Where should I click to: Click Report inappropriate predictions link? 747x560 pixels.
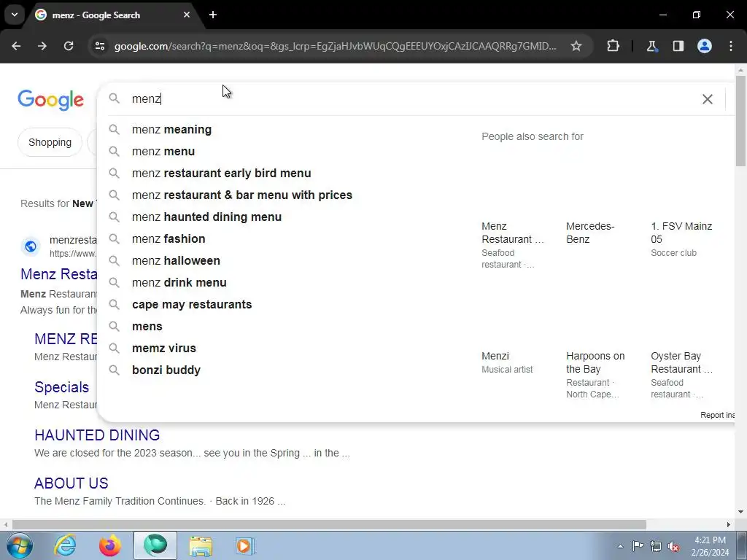(717, 415)
